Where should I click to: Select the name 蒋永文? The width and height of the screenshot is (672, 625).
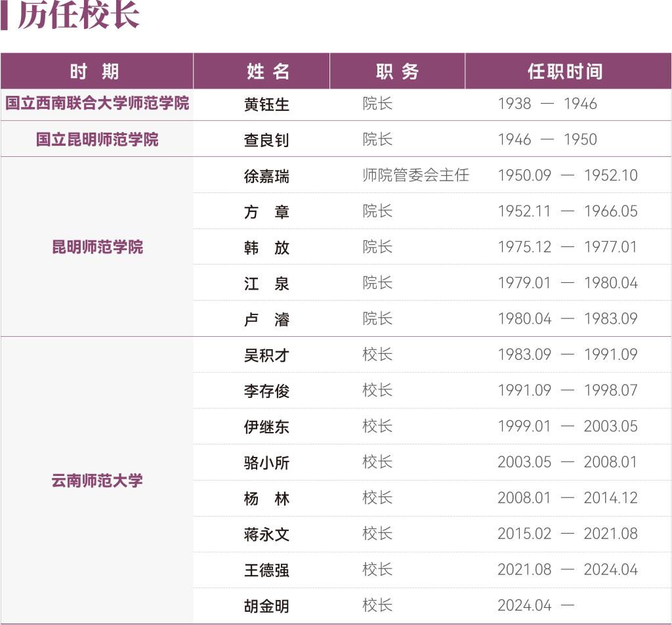point(266,534)
